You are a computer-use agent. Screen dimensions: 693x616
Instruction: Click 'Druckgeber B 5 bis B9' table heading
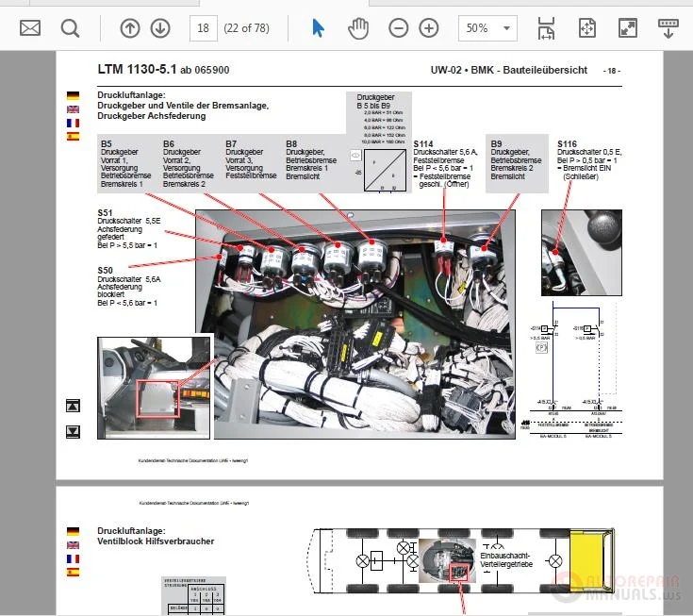375,101
